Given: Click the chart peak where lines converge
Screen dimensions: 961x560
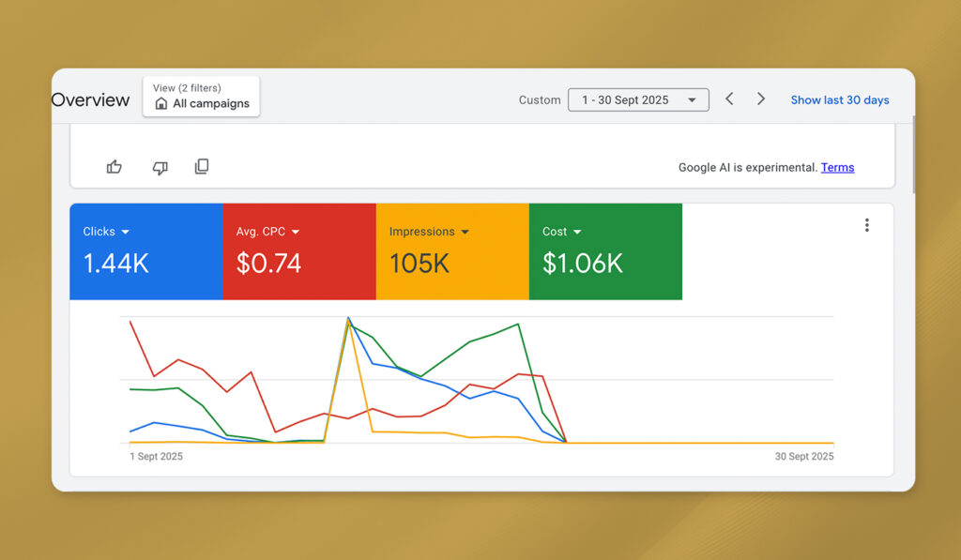Looking at the screenshot, I should [x=348, y=319].
